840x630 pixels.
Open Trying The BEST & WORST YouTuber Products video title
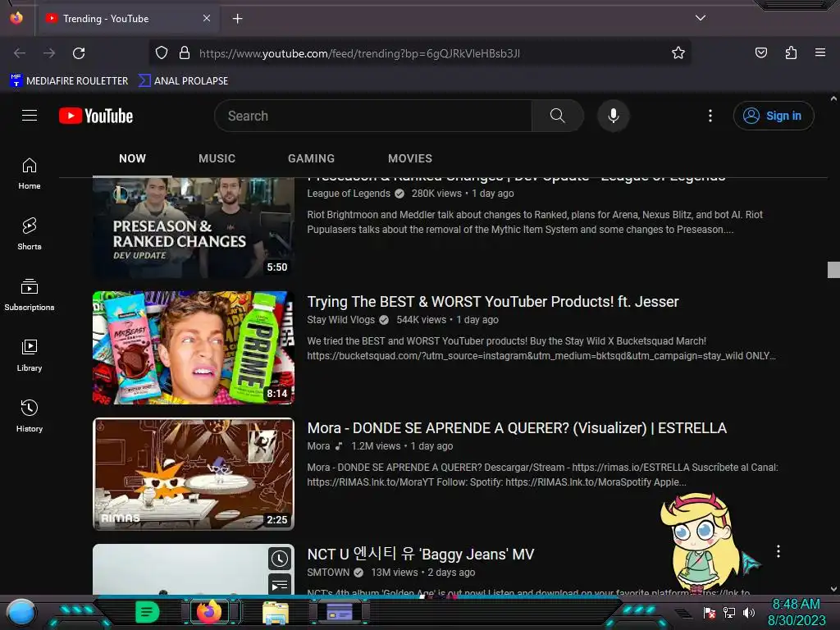point(493,302)
